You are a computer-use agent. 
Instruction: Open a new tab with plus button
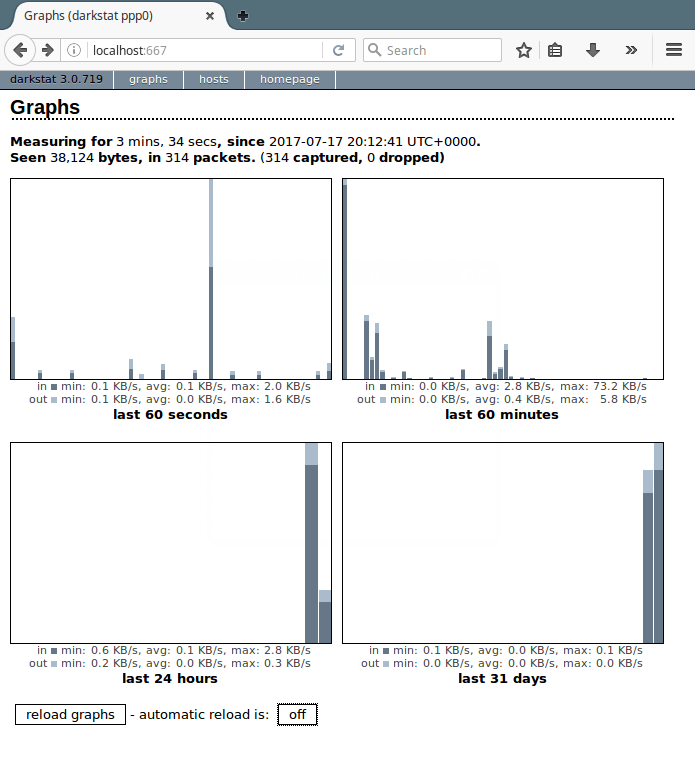(243, 16)
